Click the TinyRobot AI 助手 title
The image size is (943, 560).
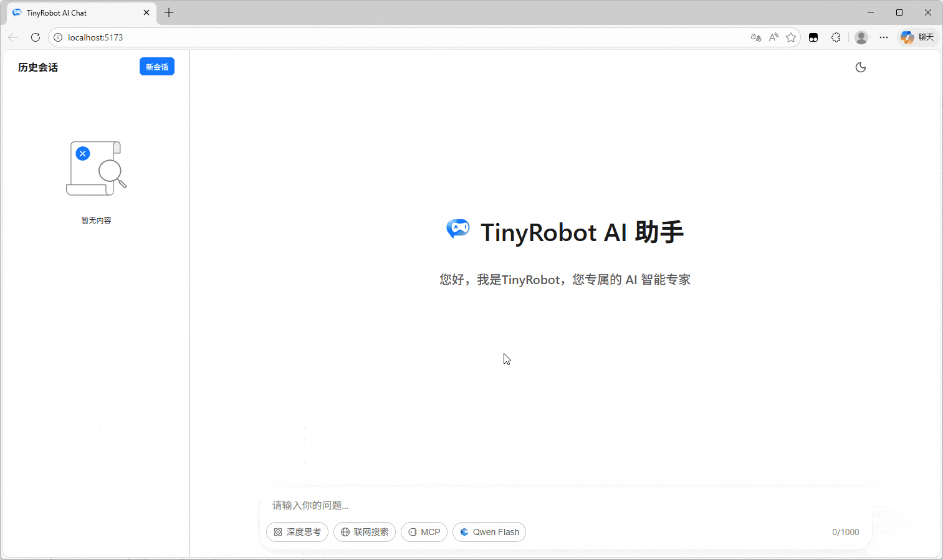pyautogui.click(x=582, y=232)
